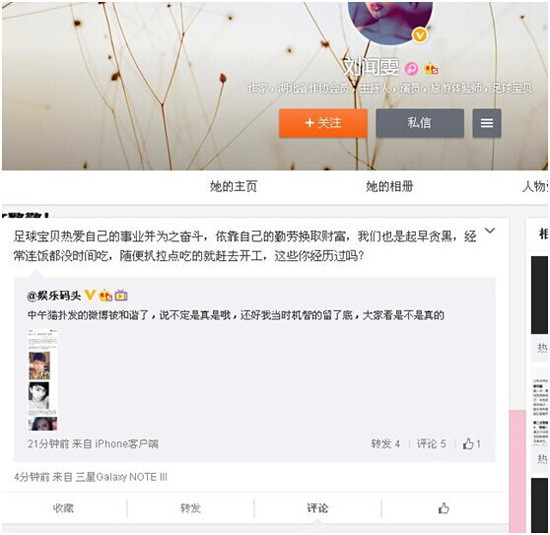View reposts via 转发 4 link

pos(385,444)
